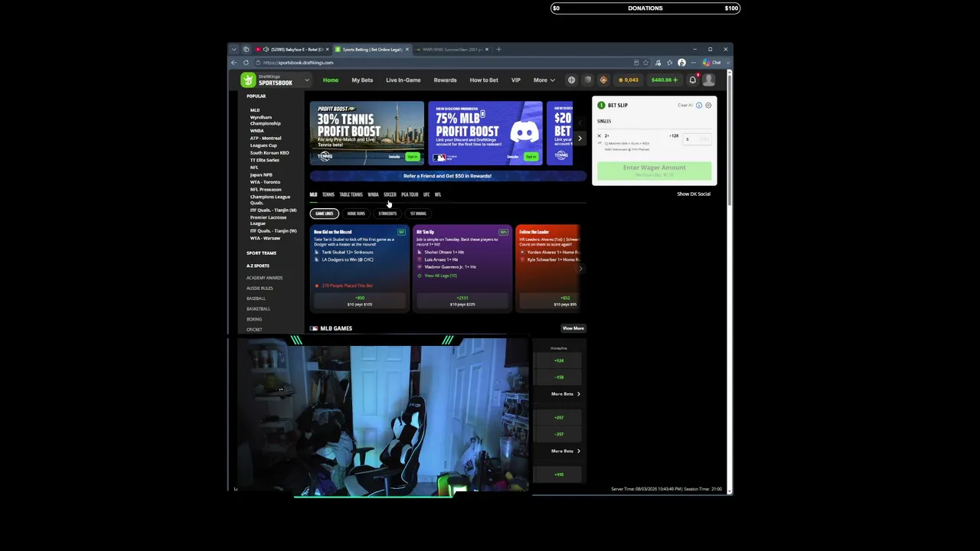Click View More for MLB Games

(x=573, y=328)
